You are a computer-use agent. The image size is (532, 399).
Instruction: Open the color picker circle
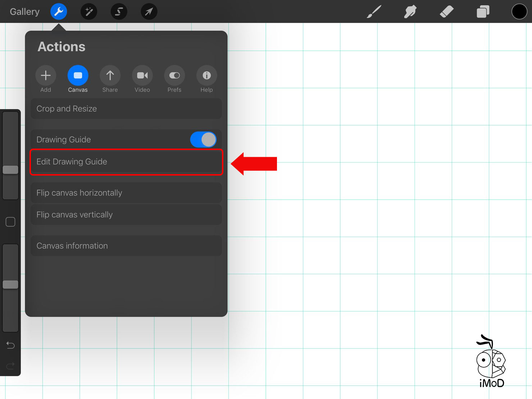click(519, 12)
